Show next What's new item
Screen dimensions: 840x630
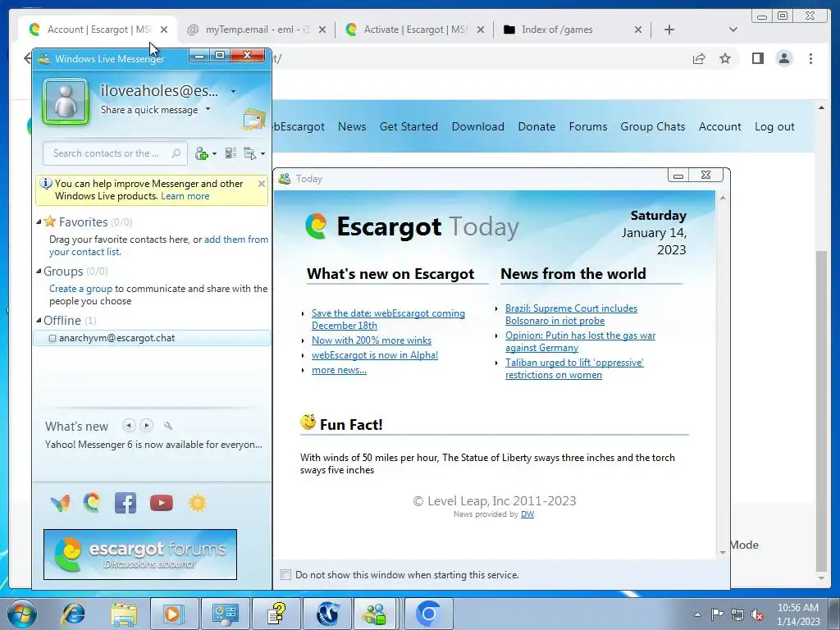pyautogui.click(x=146, y=426)
